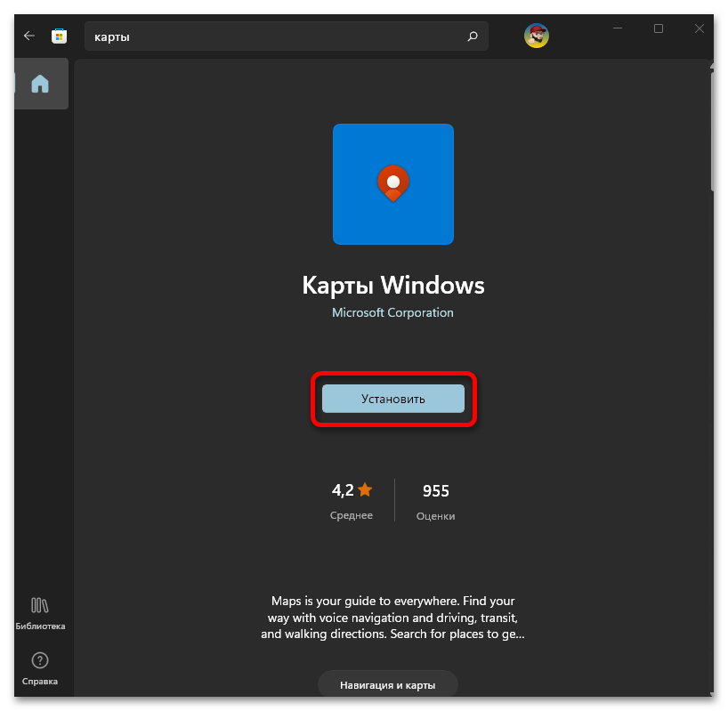Click the Карты Windows app icon
Viewport: 728px width, 711px height.
(x=392, y=184)
